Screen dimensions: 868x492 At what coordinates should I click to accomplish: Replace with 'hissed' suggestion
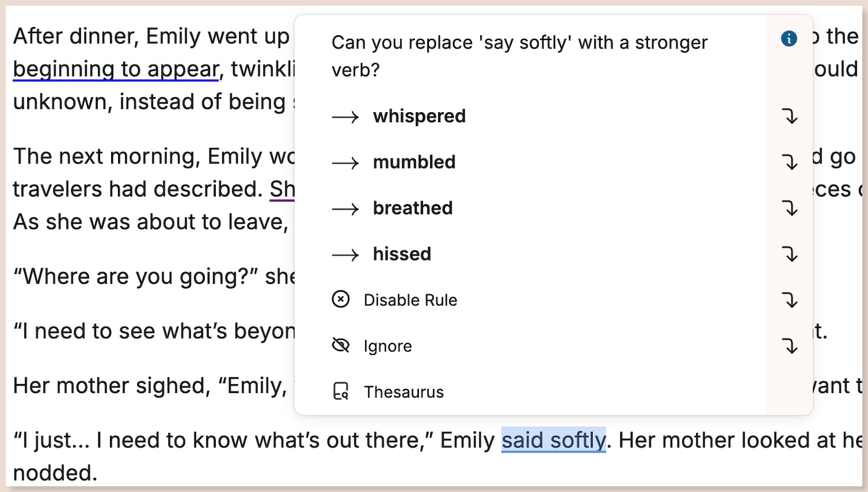point(402,254)
